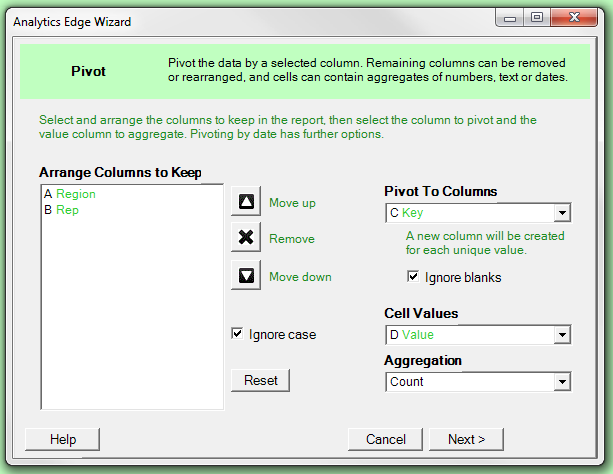The width and height of the screenshot is (613, 474).
Task: Proceed with the Next > button
Action: [466, 439]
